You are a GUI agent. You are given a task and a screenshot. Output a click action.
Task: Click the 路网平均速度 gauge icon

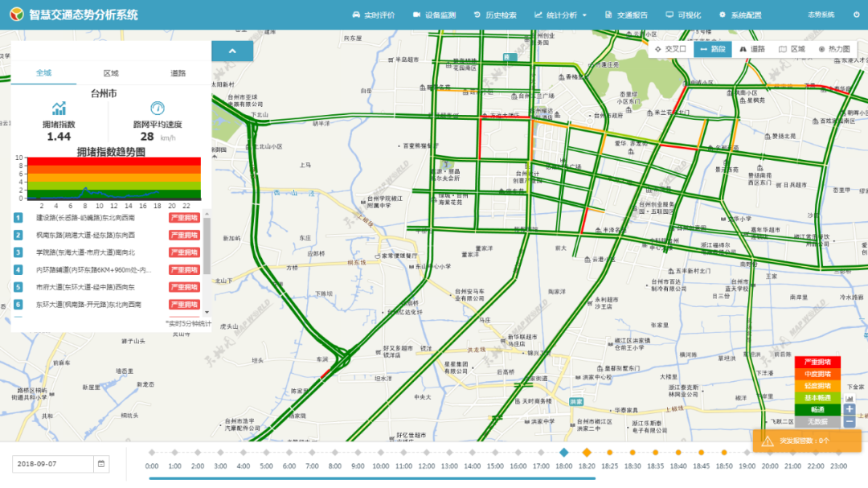(158, 108)
